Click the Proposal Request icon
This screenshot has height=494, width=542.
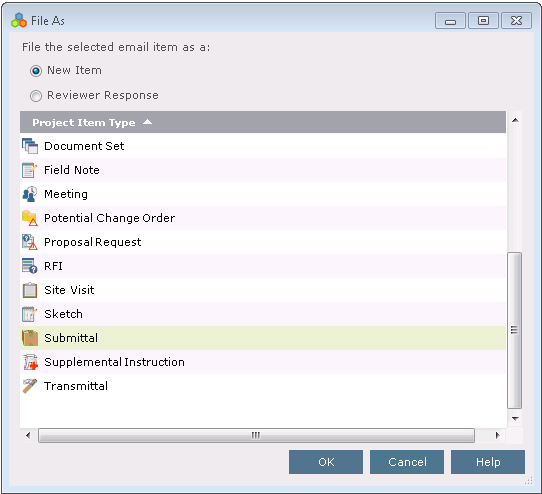(30, 242)
